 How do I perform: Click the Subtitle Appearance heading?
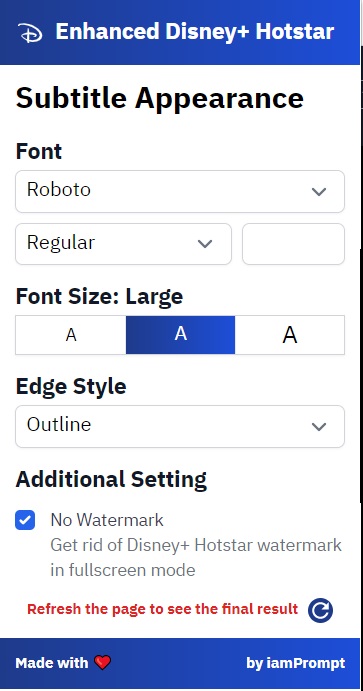point(159,98)
